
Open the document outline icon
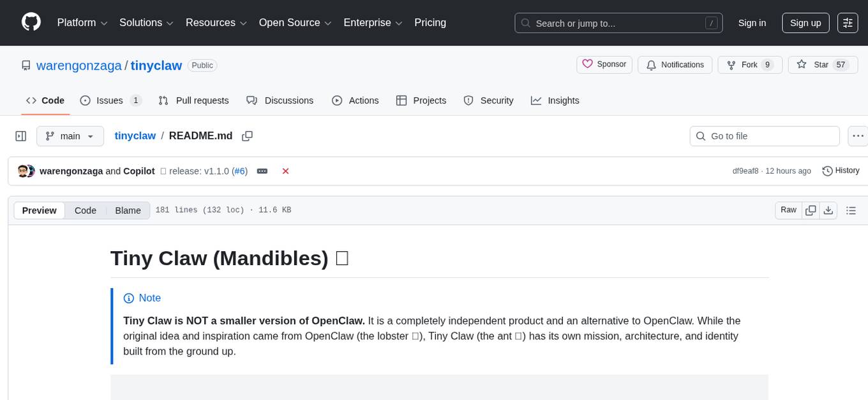[x=850, y=210]
